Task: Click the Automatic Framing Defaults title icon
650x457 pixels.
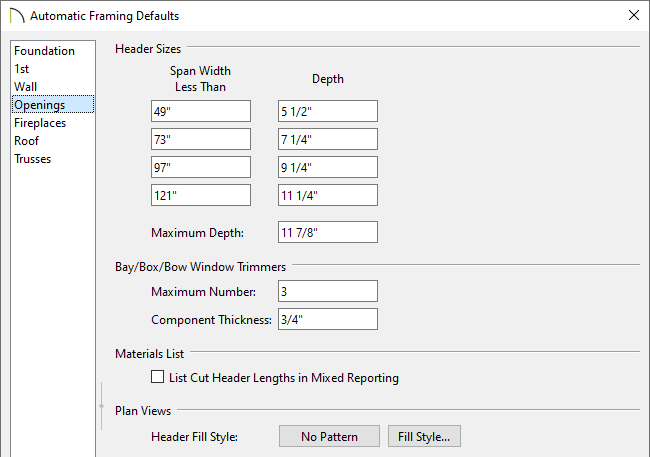Action: 17,16
